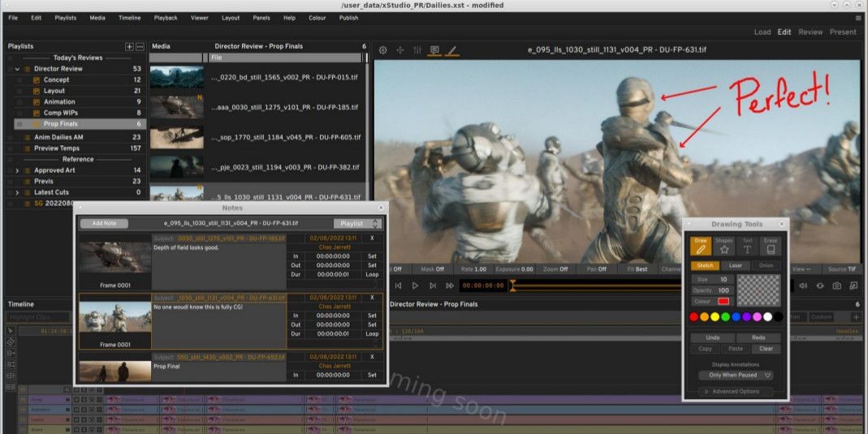This screenshot has height=434, width=868.
Task: Click the speaker volume icon
Action: point(802,286)
